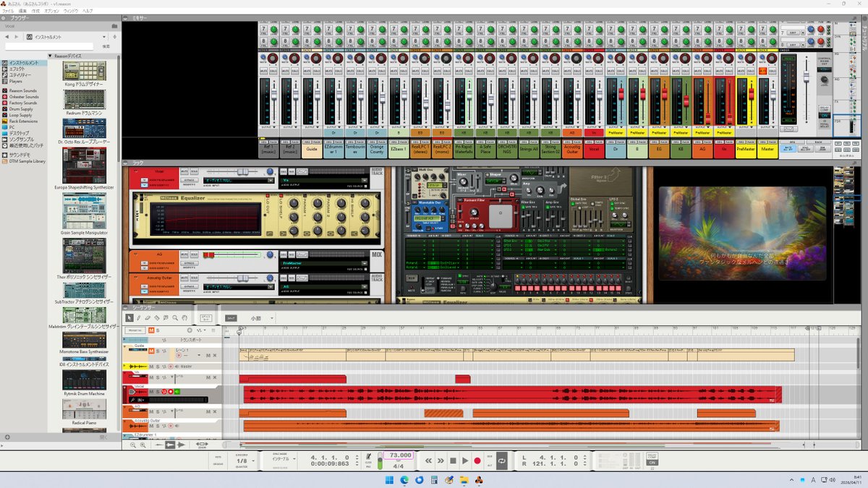Toggle record enable on the Vocal track
Image resolution: width=868 pixels, height=488 pixels.
point(172,392)
